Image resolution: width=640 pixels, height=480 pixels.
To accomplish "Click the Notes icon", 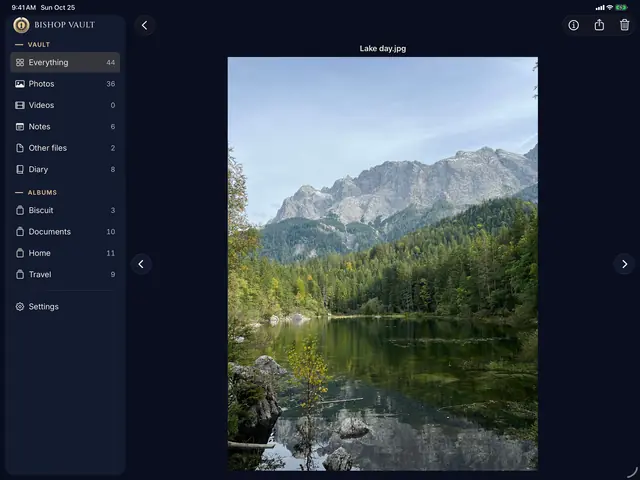I will point(20,127).
